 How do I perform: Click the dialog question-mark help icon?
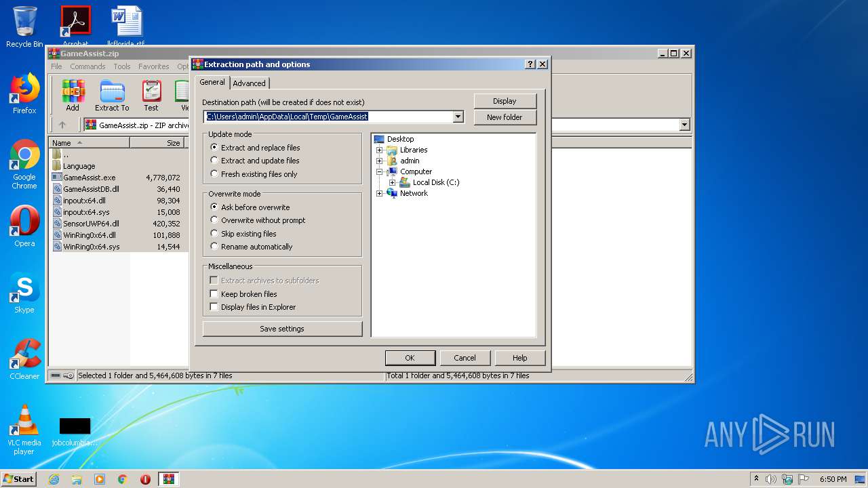click(x=530, y=64)
